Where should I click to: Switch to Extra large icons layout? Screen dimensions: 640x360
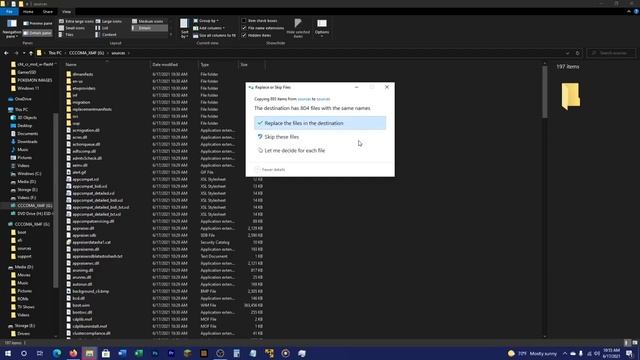pyautogui.click(x=76, y=21)
